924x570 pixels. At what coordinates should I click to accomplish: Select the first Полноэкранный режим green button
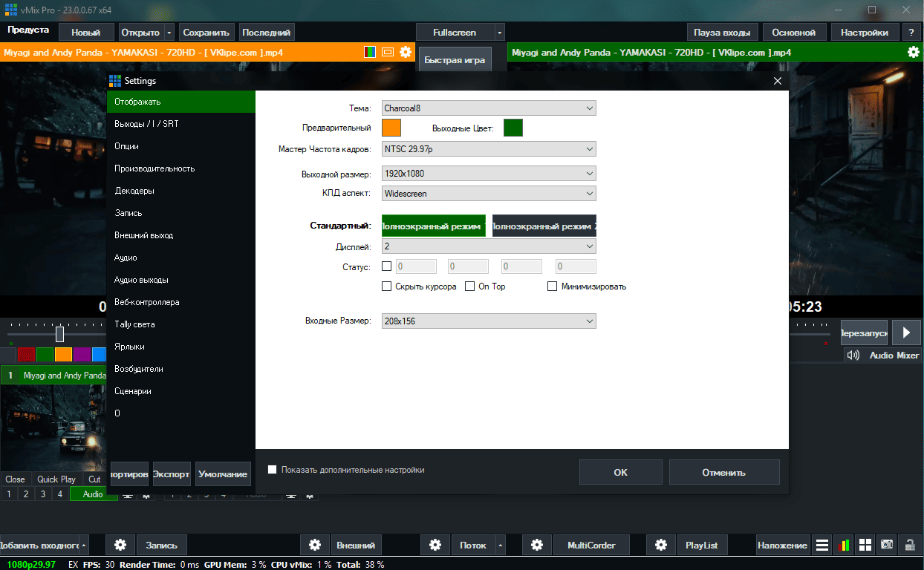pyautogui.click(x=433, y=226)
